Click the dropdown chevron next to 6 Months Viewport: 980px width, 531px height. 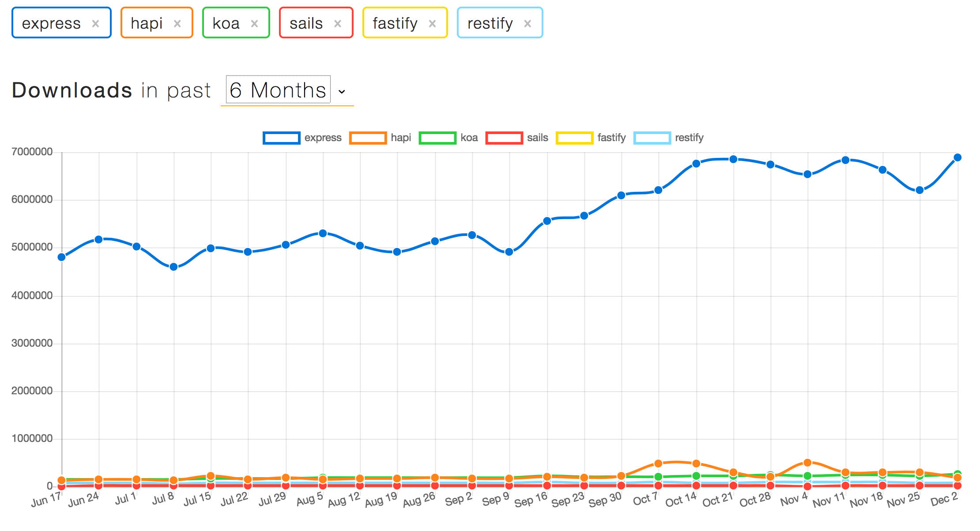(342, 92)
